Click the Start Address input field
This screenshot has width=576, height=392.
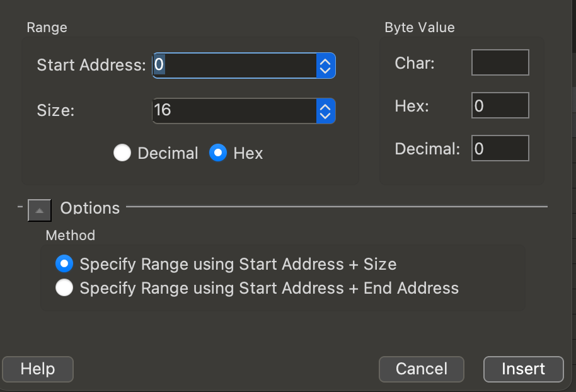pos(233,65)
